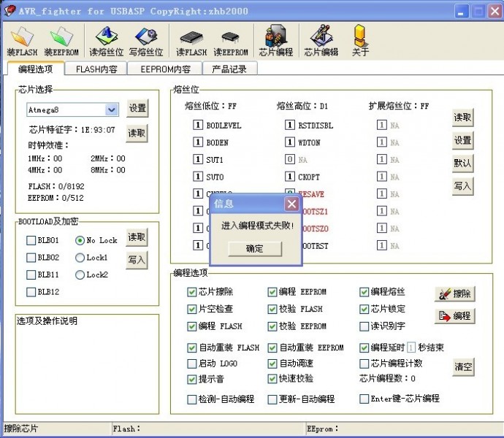The height and width of the screenshot is (438, 504).
Task: Toggle the SUT0 fuse bit box
Action: pos(198,177)
